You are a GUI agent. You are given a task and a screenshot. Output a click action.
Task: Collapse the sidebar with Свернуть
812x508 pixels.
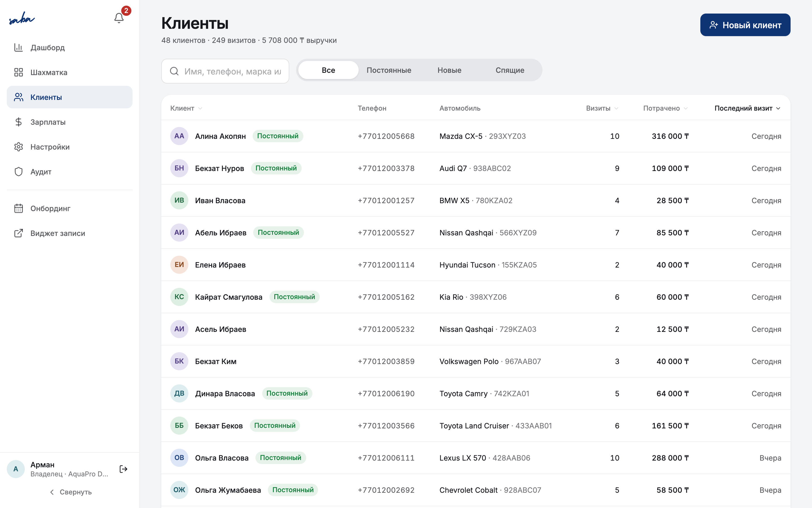point(70,492)
